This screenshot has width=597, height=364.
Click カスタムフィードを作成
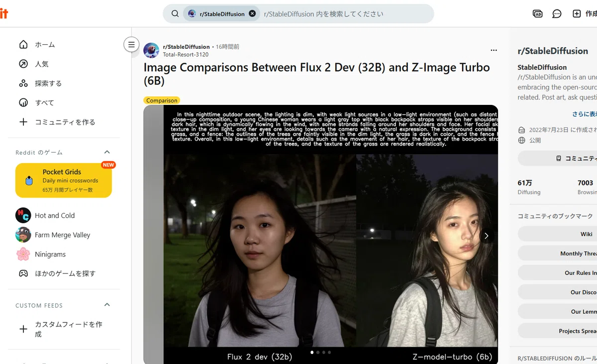click(64, 329)
